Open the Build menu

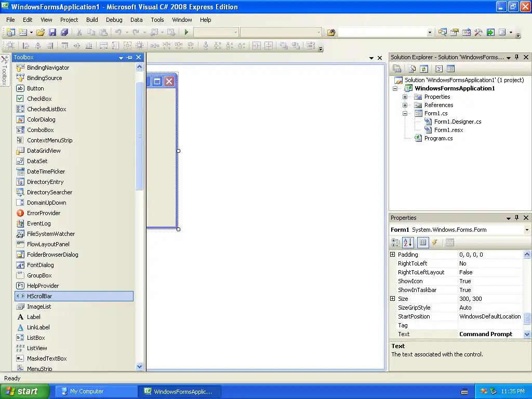pyautogui.click(x=92, y=20)
